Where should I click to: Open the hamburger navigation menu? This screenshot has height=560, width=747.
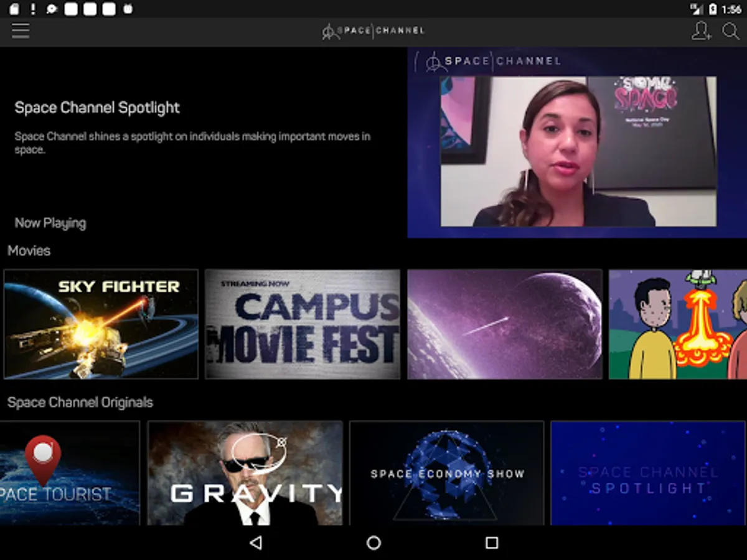(21, 30)
